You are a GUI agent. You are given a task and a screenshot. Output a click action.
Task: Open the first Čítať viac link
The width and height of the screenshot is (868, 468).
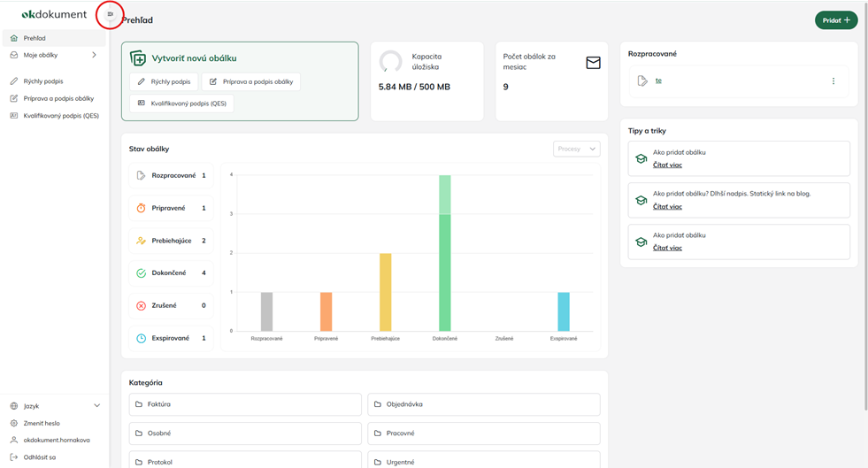[667, 165]
